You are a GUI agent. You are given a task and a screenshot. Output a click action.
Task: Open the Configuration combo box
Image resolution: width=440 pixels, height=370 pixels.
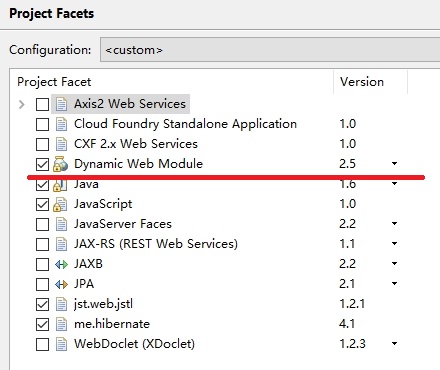click(x=270, y=50)
